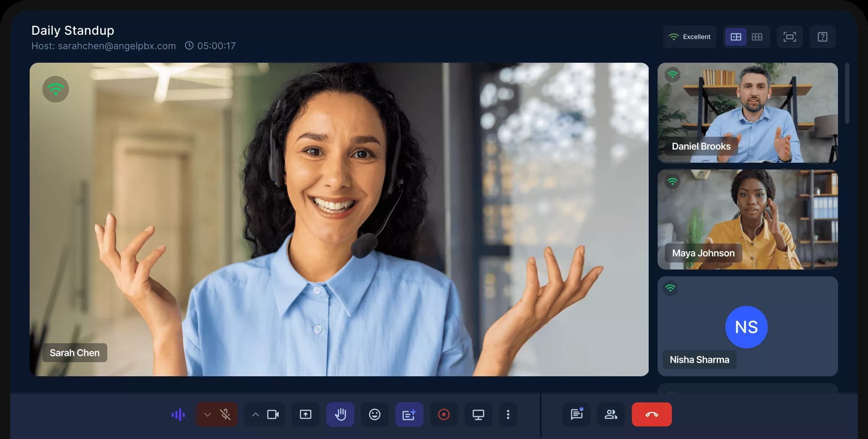Switch to speaker layout view
Screen dimensions: 868x439
[x=736, y=37]
